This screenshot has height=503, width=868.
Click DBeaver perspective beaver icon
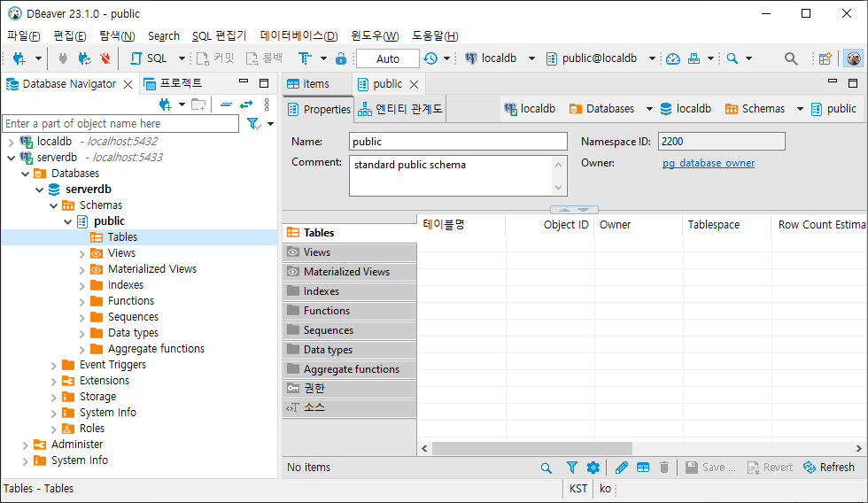[x=854, y=58]
